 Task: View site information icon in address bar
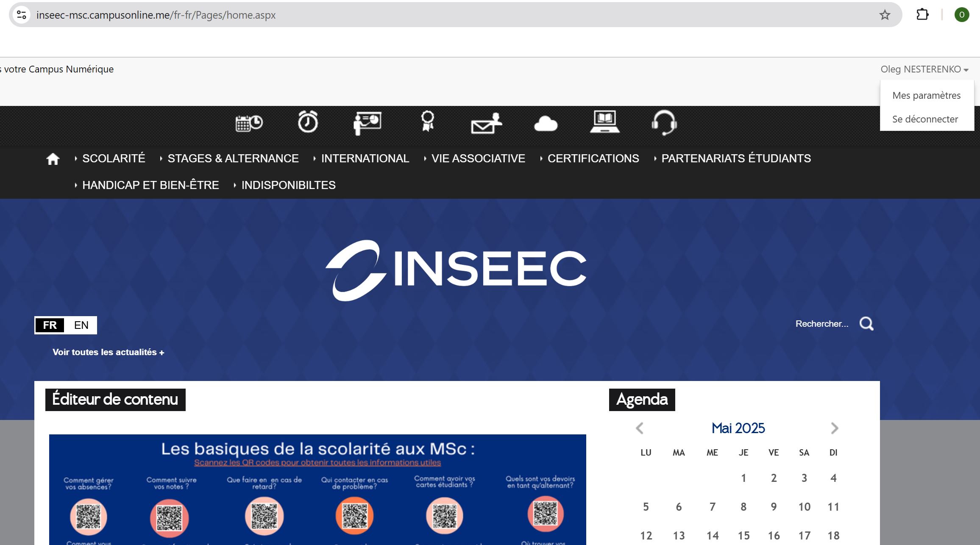(x=22, y=15)
